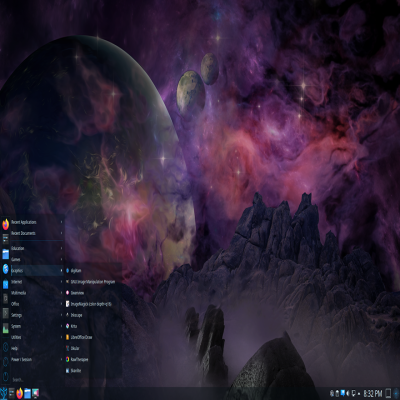This screenshot has width=400, height=400.
Task: Expand the System category
Action: [x=37, y=326]
